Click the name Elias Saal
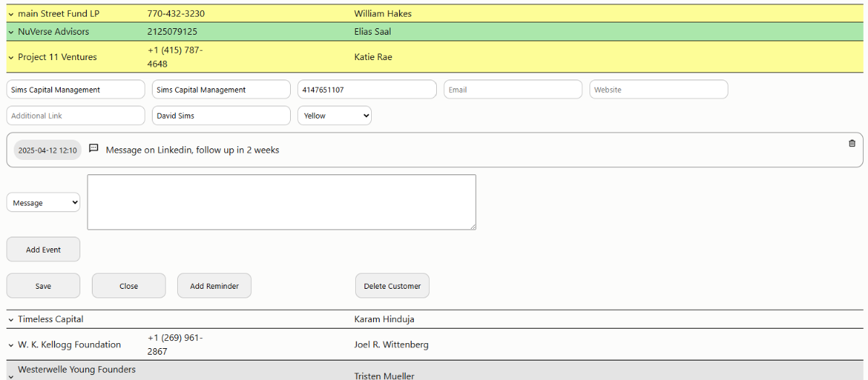This screenshot has height=380, width=868. tap(373, 32)
